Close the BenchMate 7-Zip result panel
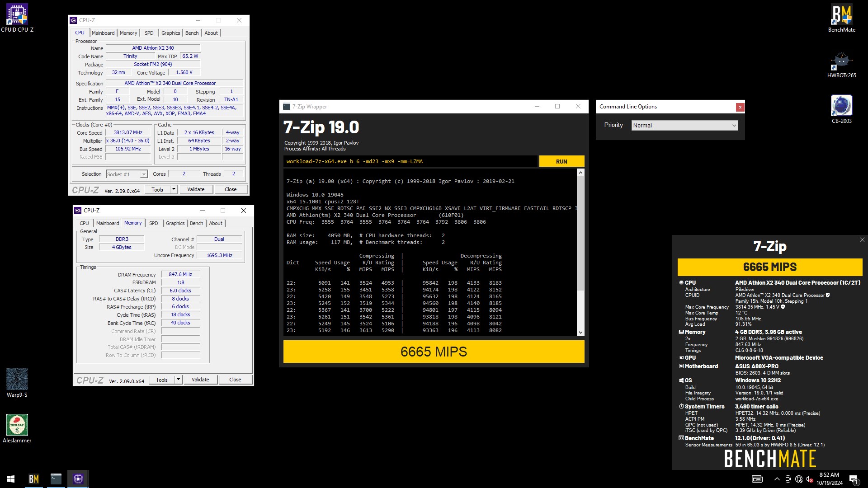 (x=862, y=240)
